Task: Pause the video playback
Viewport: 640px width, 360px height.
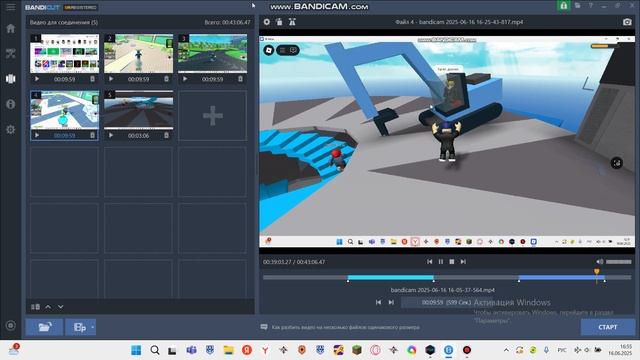Action: tap(441, 262)
